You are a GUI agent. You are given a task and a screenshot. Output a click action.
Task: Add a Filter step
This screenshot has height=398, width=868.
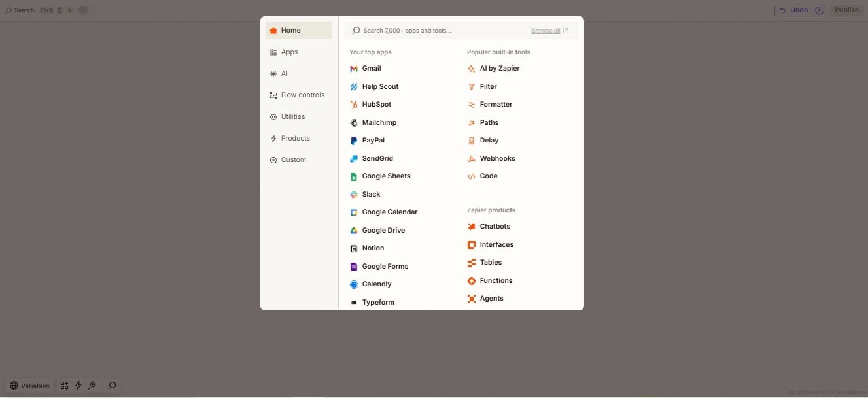click(x=487, y=86)
